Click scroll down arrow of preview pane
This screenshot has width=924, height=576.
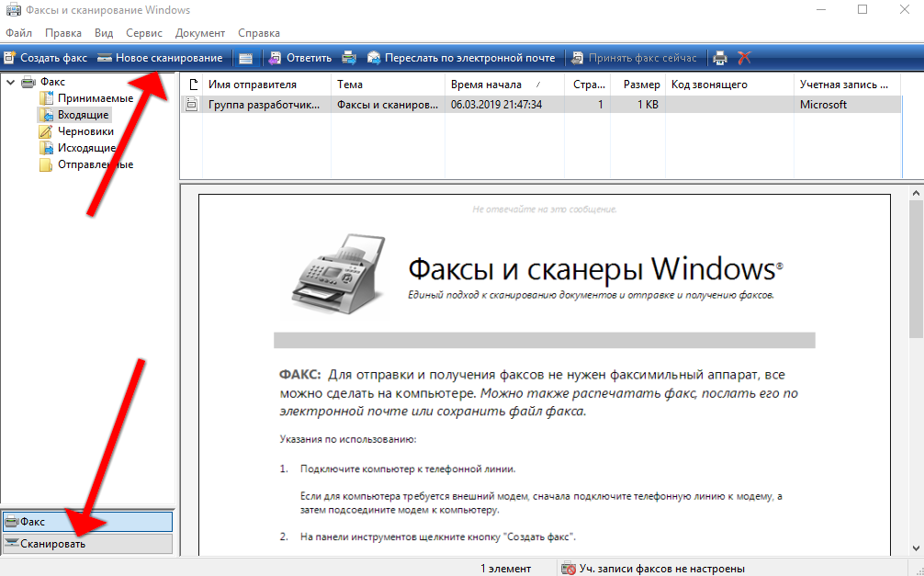pyautogui.click(x=917, y=548)
